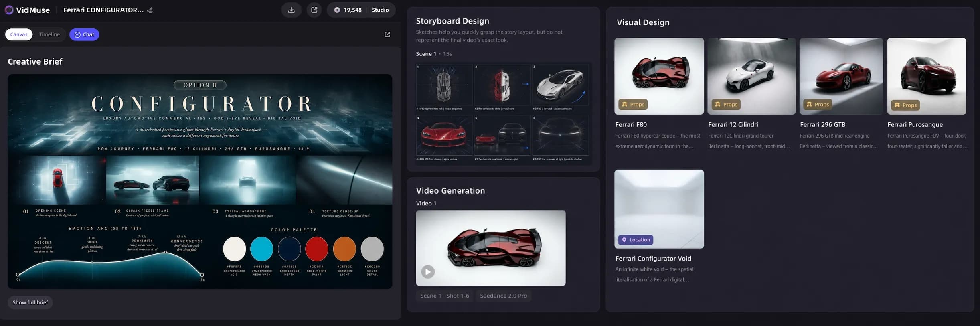Edit the project title pencil icon
The image size is (980, 326).
pos(150,10)
